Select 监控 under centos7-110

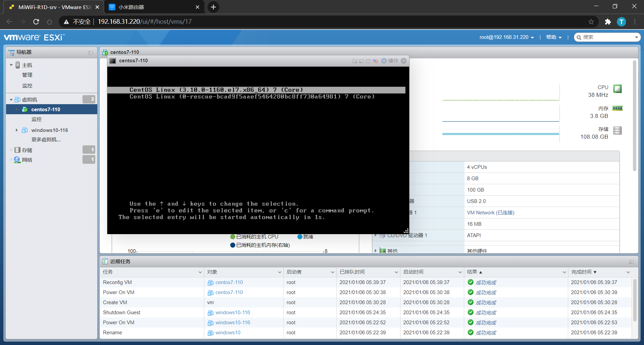[x=37, y=119]
